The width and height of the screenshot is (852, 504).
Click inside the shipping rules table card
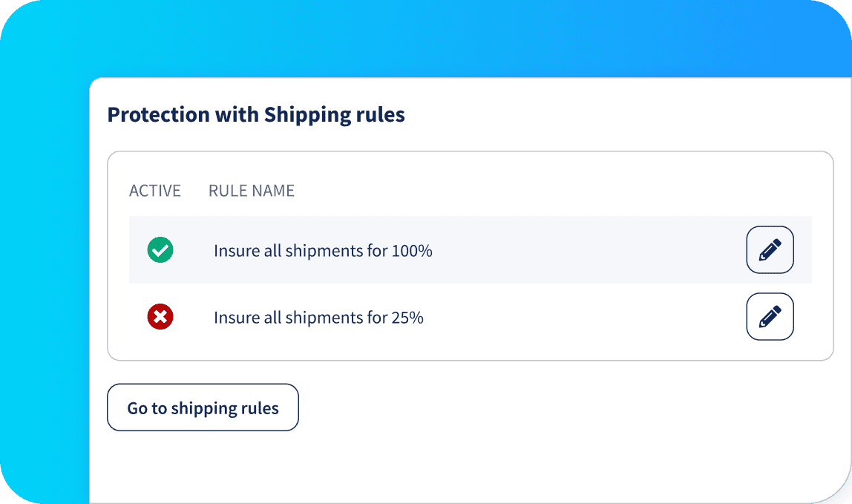(471, 255)
